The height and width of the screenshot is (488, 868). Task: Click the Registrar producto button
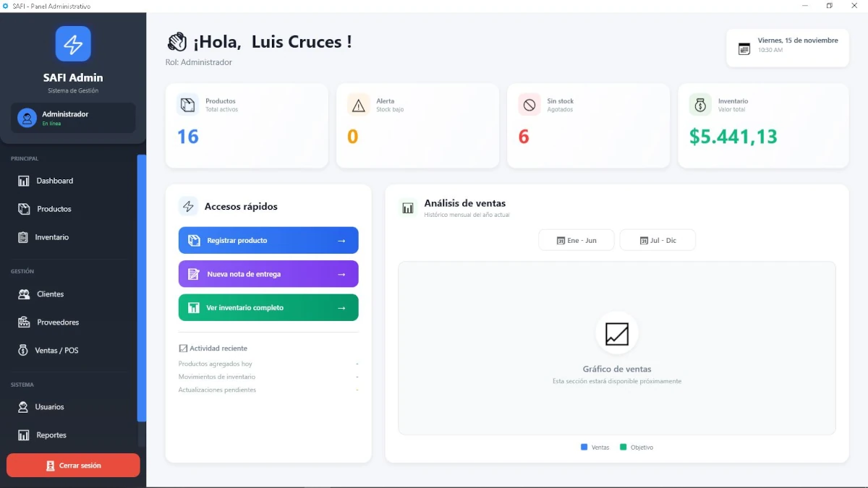(268, 240)
